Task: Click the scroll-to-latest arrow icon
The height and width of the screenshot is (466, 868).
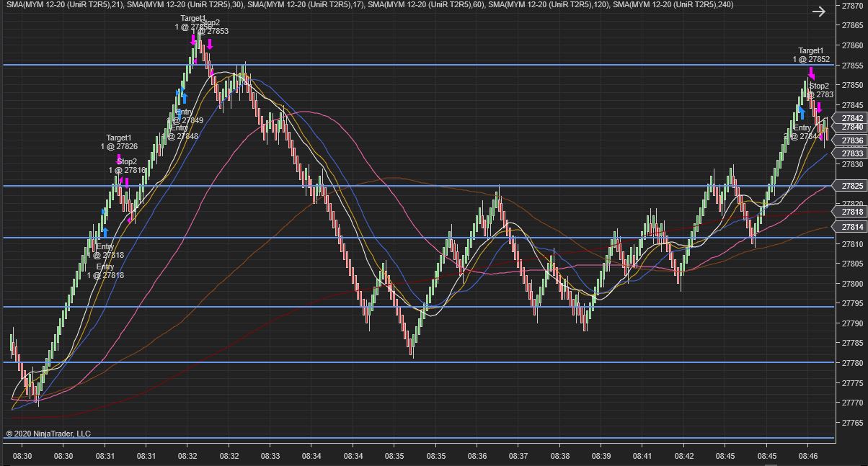Action: (x=818, y=12)
